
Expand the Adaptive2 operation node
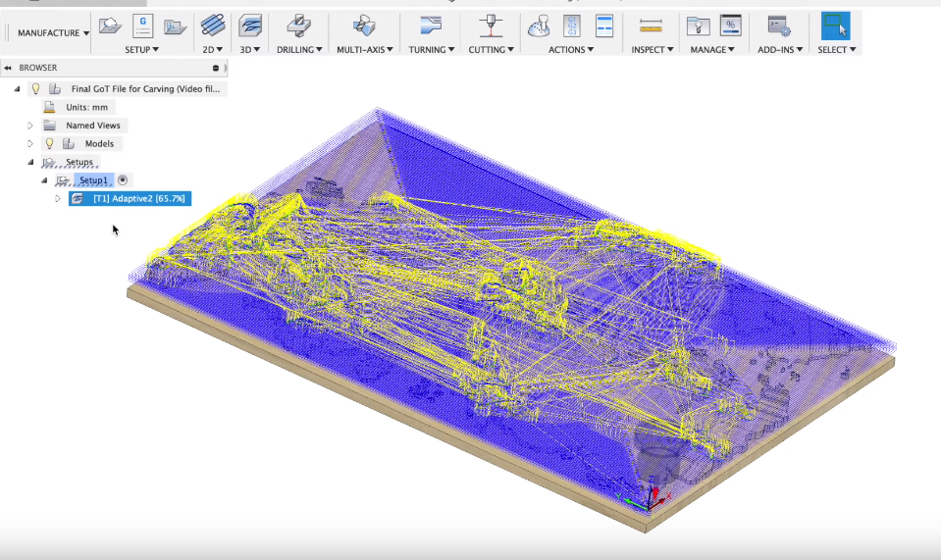point(58,198)
